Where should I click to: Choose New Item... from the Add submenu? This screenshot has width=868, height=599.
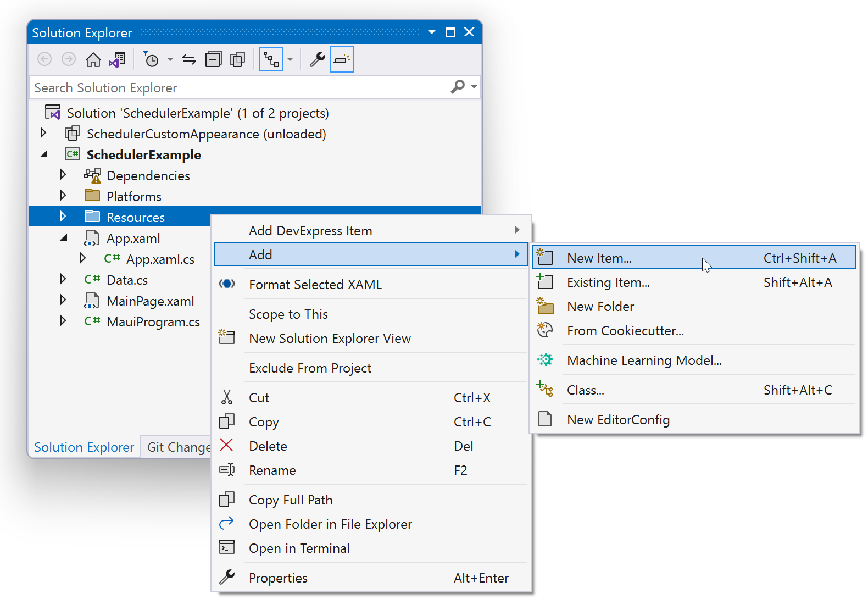tap(599, 258)
